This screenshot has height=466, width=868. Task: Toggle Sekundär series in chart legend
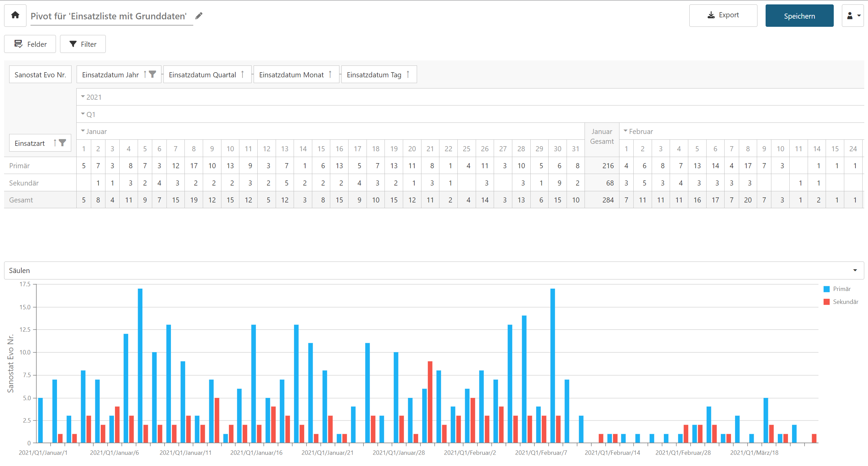(x=841, y=302)
